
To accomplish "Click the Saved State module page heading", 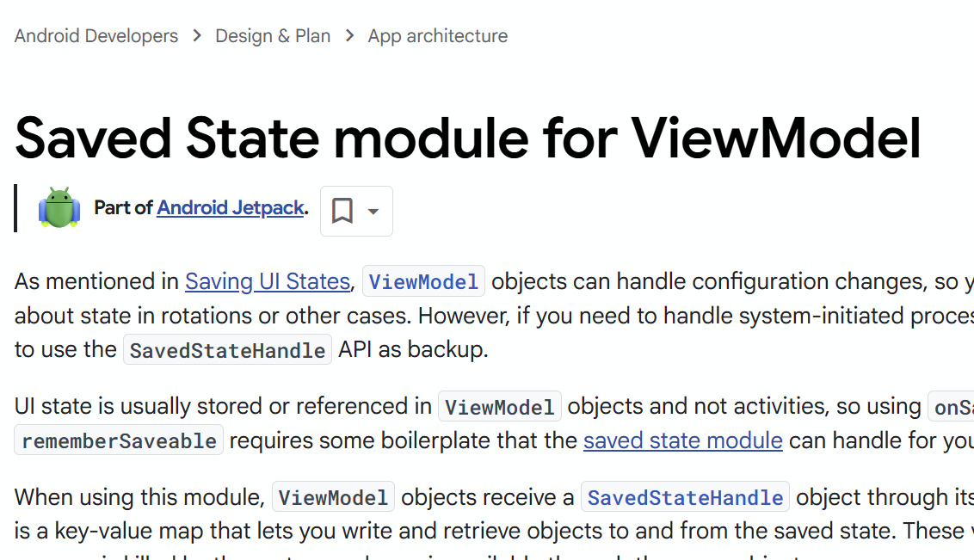I will point(468,137).
